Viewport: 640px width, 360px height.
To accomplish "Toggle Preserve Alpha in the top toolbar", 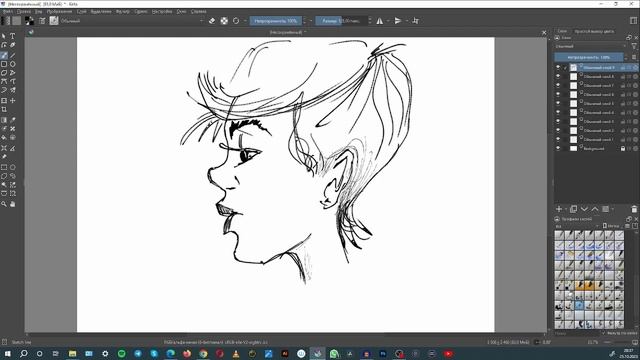I will click(x=224, y=20).
